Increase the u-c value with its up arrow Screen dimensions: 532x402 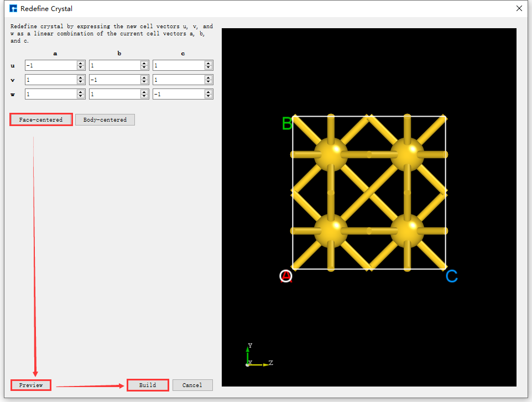[x=208, y=62]
